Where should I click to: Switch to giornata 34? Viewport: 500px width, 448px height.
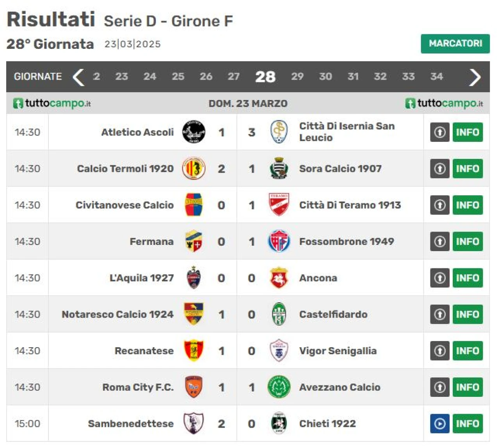click(x=437, y=77)
